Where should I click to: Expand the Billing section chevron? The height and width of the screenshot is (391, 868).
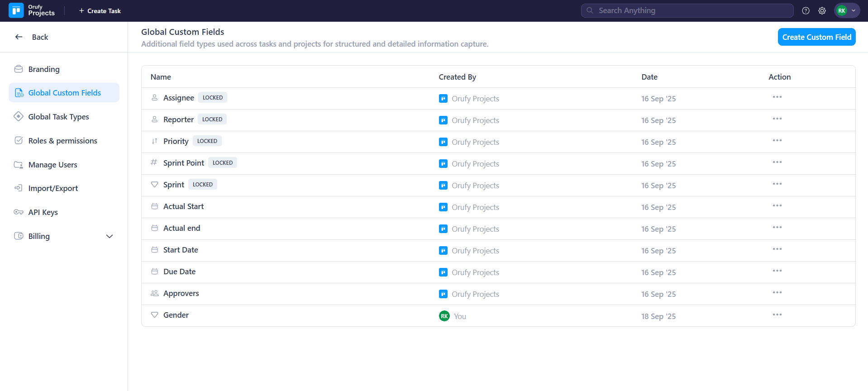(110, 236)
